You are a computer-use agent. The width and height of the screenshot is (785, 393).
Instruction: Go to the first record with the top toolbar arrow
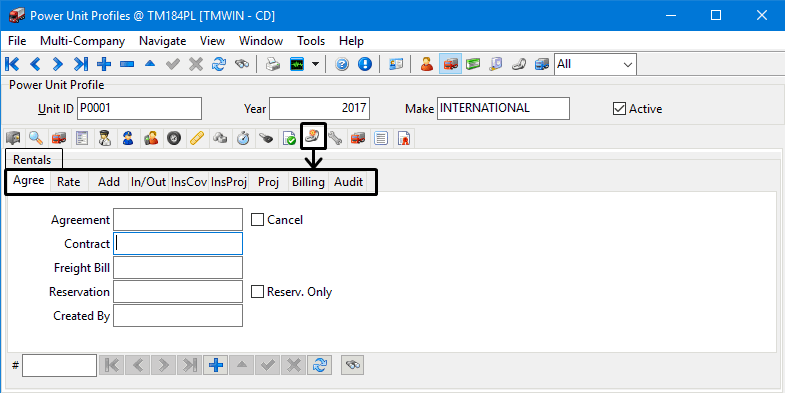12,64
